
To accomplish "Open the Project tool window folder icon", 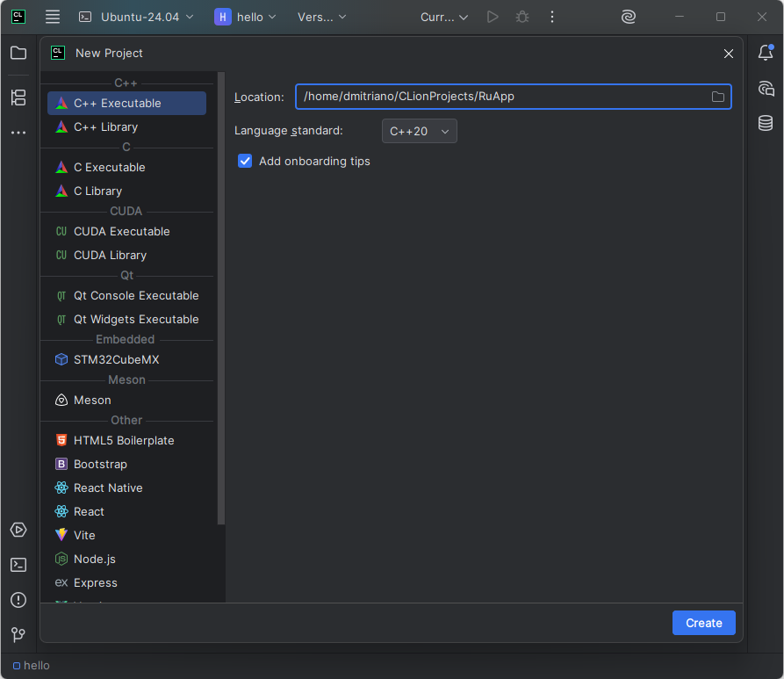I will pos(18,53).
